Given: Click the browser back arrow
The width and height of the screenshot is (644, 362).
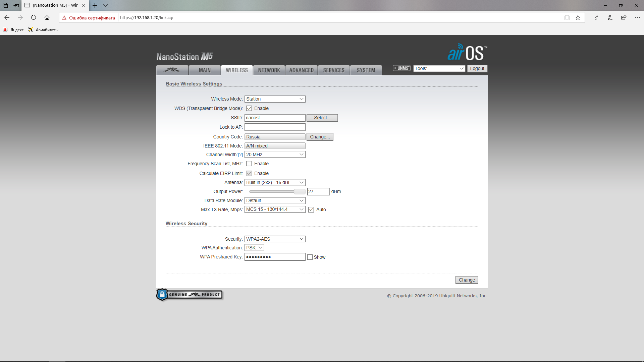Looking at the screenshot, I should coord(7,18).
